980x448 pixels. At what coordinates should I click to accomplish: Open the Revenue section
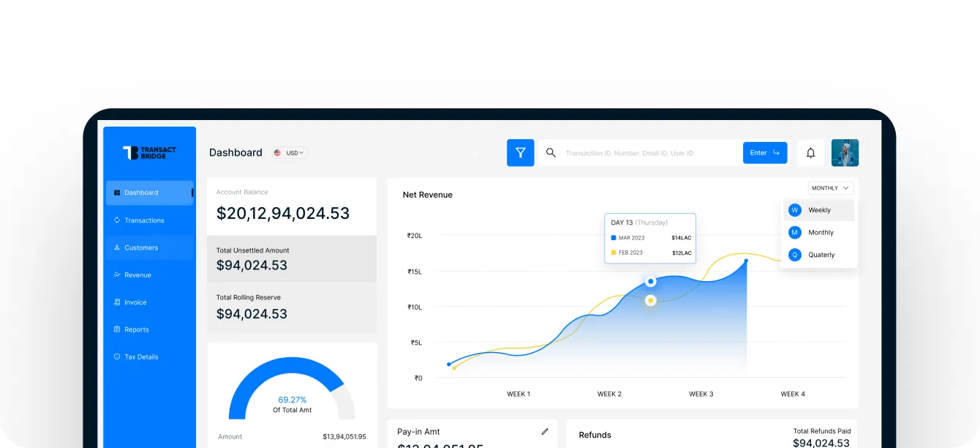tap(137, 275)
